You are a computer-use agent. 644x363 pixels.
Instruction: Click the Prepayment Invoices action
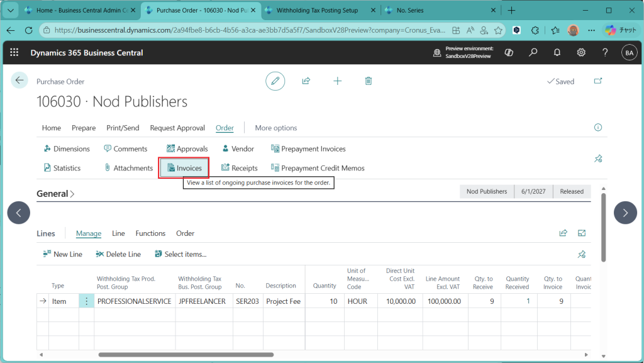pyautogui.click(x=308, y=149)
